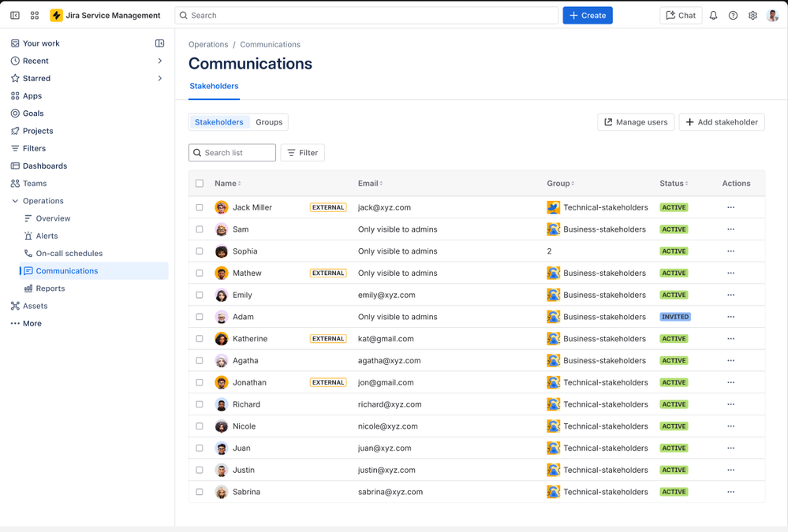Click the help question mark icon
The width and height of the screenshot is (788, 532).
733,16
